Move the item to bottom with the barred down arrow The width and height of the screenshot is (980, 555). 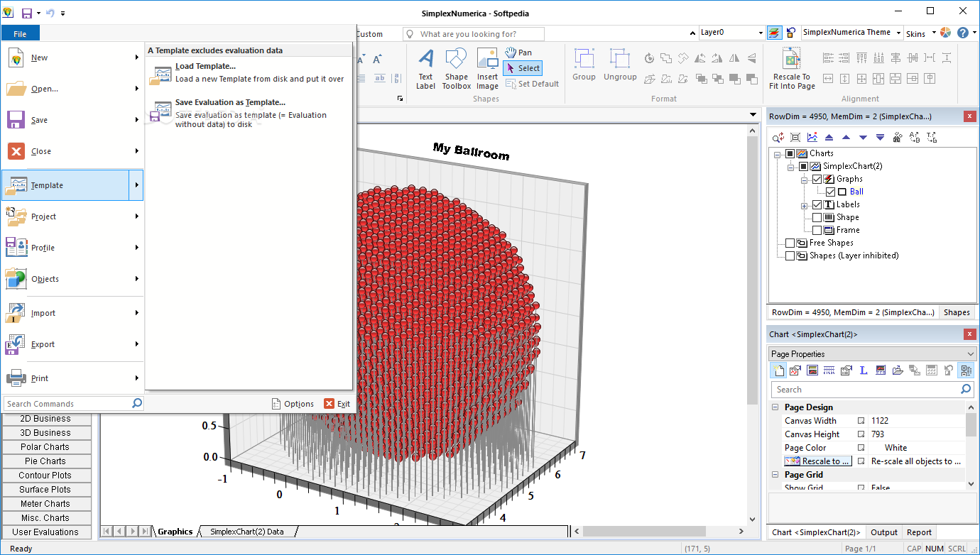(x=880, y=138)
